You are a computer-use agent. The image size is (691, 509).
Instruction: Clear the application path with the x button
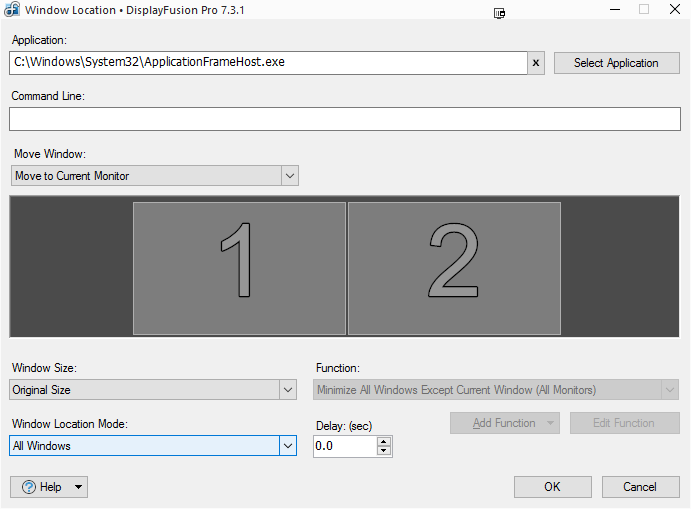point(536,63)
